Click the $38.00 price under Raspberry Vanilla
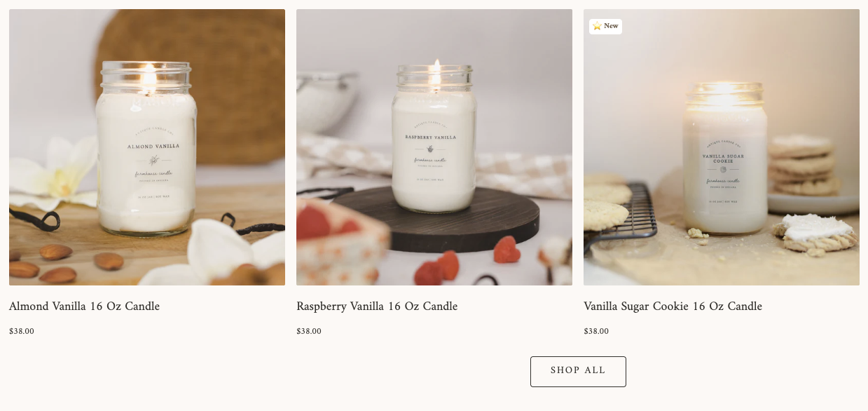The height and width of the screenshot is (411, 868). click(x=309, y=331)
